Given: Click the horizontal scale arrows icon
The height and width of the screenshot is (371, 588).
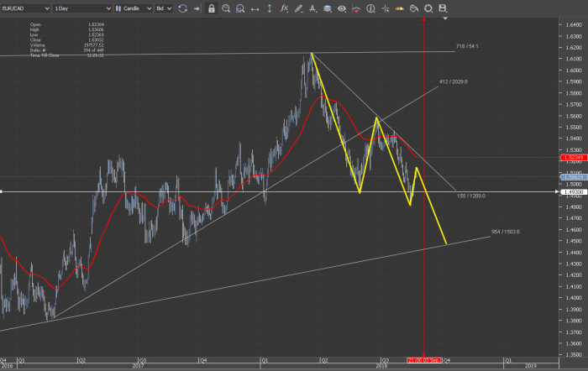Looking at the screenshot, I should [x=255, y=8].
